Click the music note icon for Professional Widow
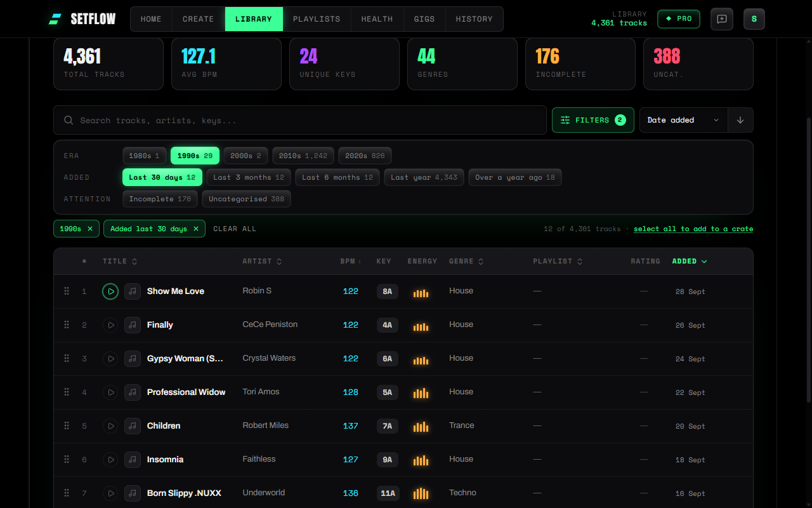 pyautogui.click(x=133, y=392)
